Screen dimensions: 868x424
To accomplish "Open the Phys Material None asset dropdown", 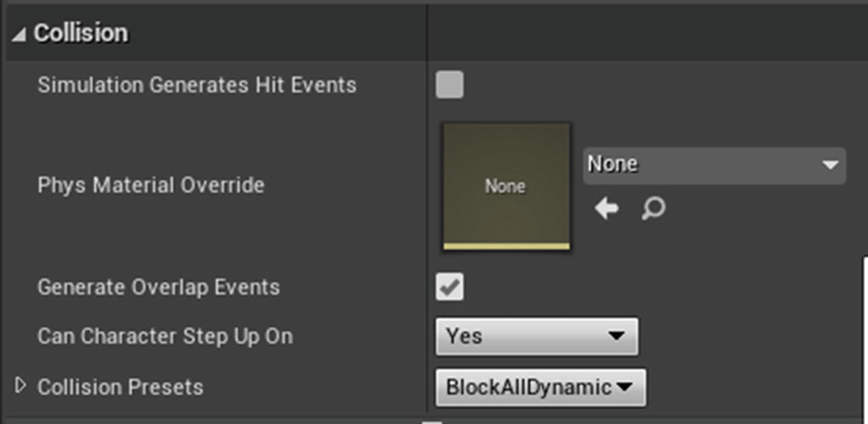I will [x=714, y=165].
